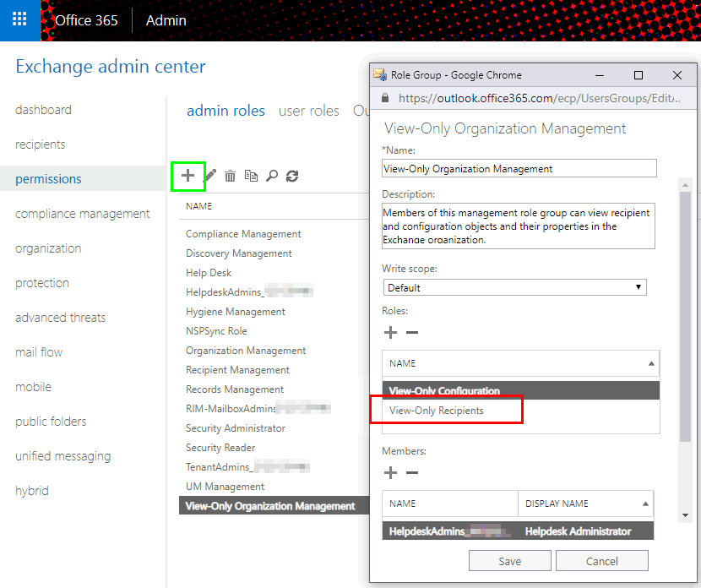
Task: Open the Write scope dropdown
Action: [514, 287]
